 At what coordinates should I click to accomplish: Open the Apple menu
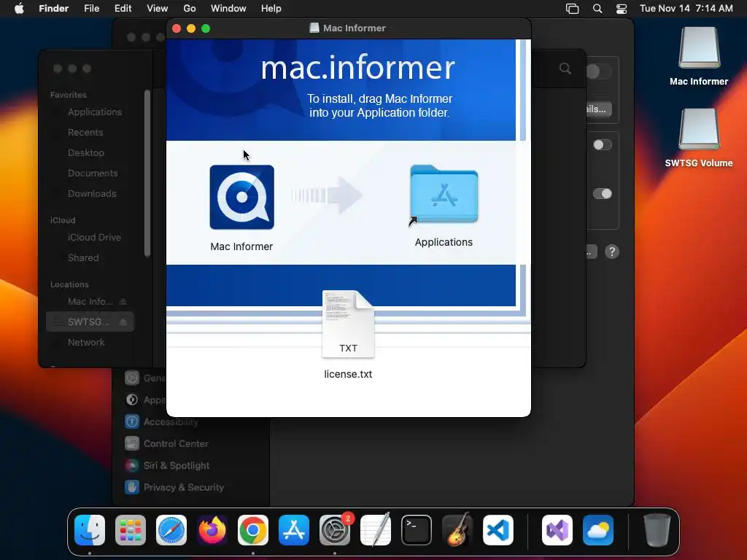(19, 9)
